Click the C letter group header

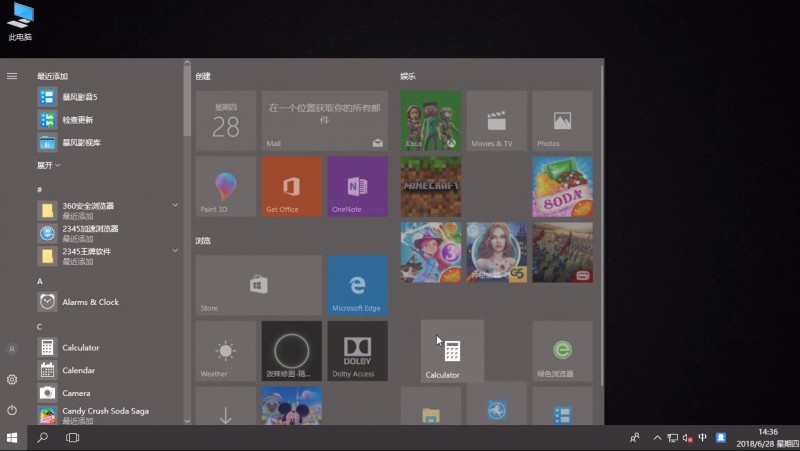tap(39, 327)
